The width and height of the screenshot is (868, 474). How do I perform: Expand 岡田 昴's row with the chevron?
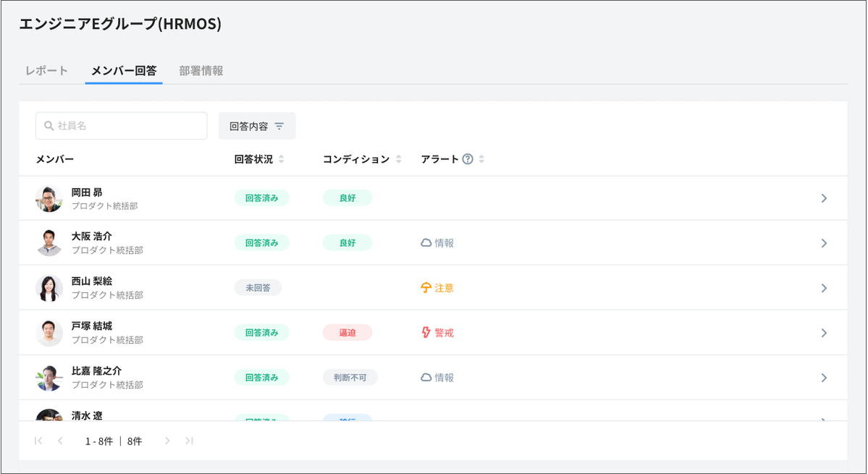pyautogui.click(x=824, y=198)
